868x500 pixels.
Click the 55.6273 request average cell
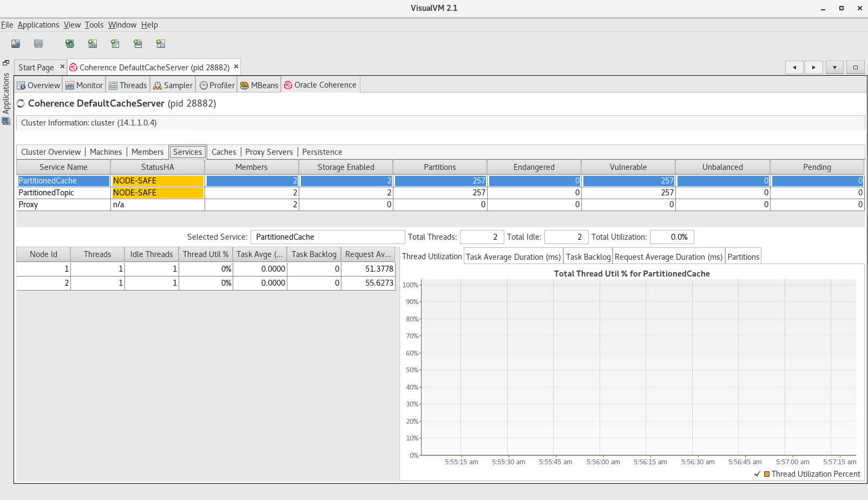(x=369, y=283)
